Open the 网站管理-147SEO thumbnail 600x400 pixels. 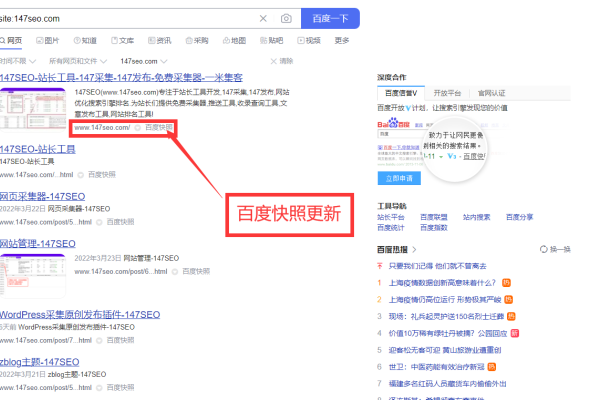pyautogui.click(x=33, y=275)
